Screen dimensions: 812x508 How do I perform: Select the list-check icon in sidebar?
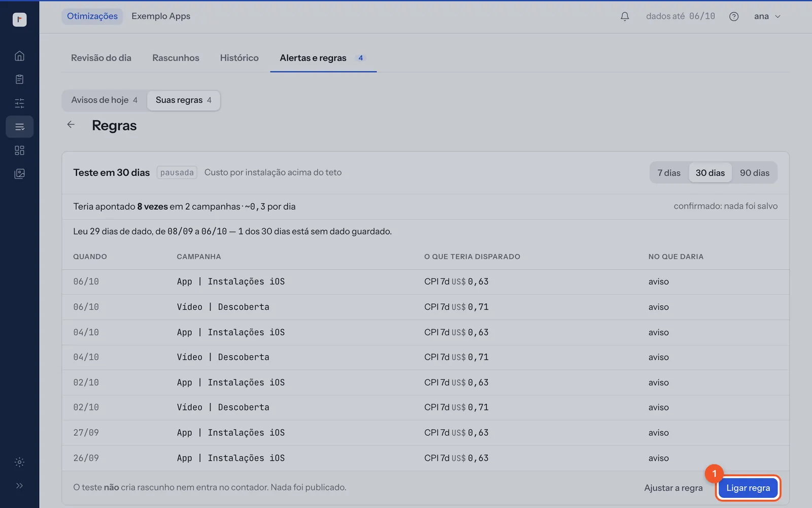[19, 126]
